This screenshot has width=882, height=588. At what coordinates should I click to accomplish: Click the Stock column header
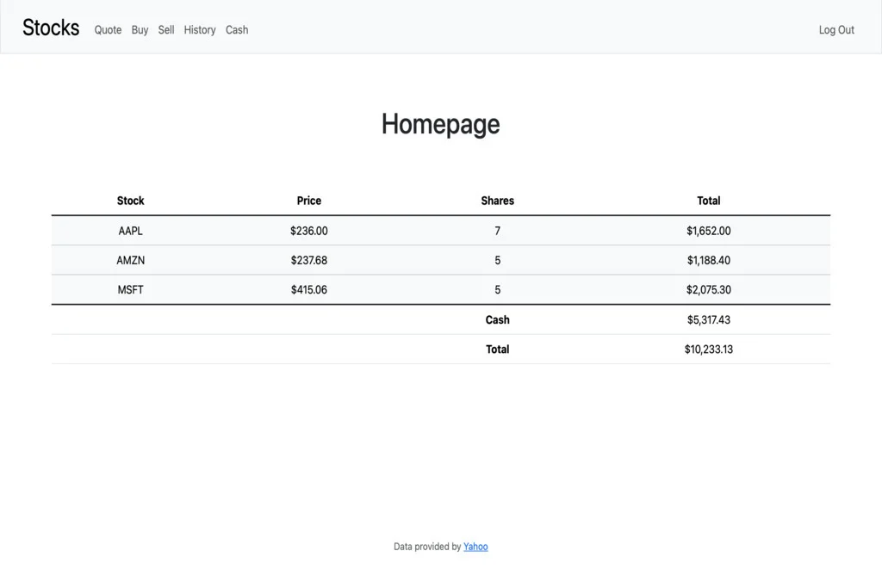(130, 201)
